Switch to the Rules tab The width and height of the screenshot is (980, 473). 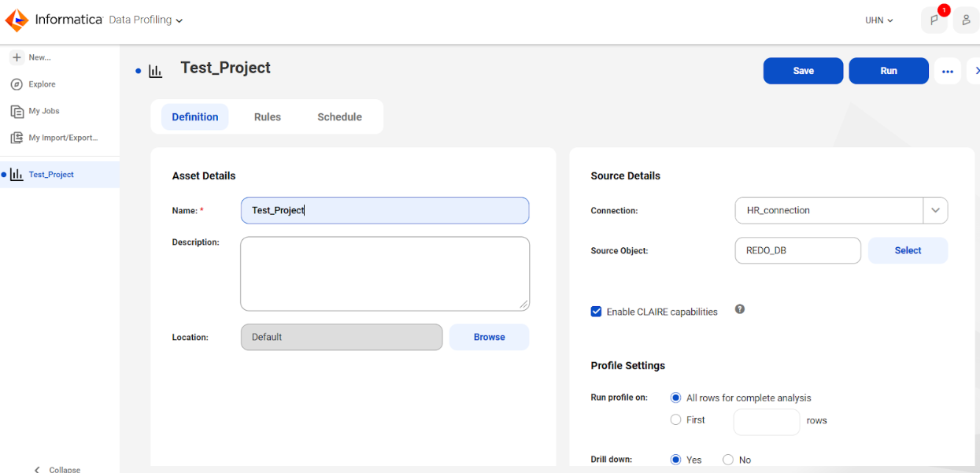267,116
